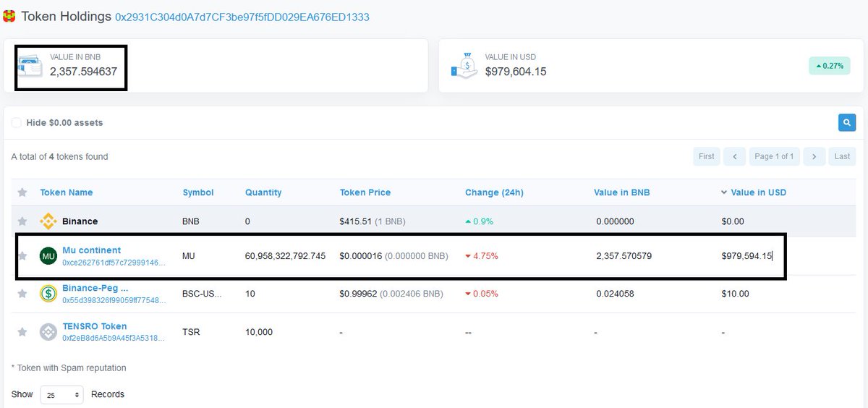
Task: Click the money-bag icon beside Value in USD
Action: point(465,65)
